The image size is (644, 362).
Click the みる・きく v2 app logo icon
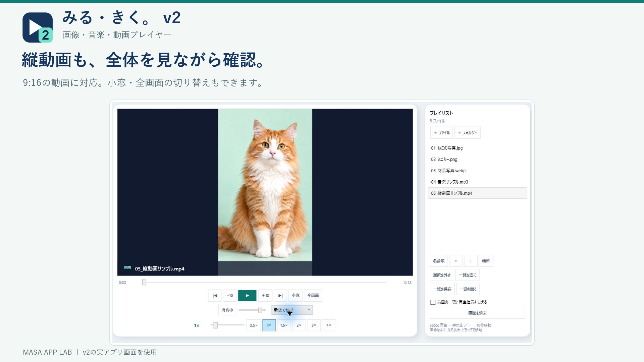[x=38, y=27]
